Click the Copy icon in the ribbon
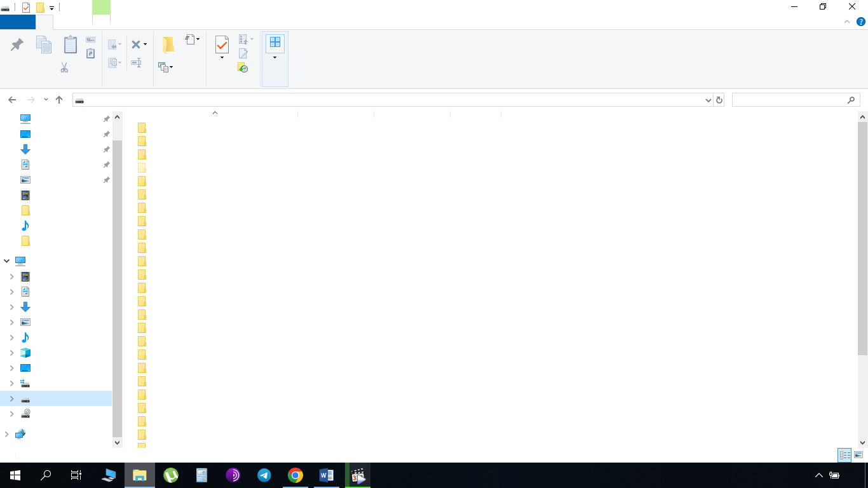The width and height of the screenshot is (868, 488). tap(43, 44)
